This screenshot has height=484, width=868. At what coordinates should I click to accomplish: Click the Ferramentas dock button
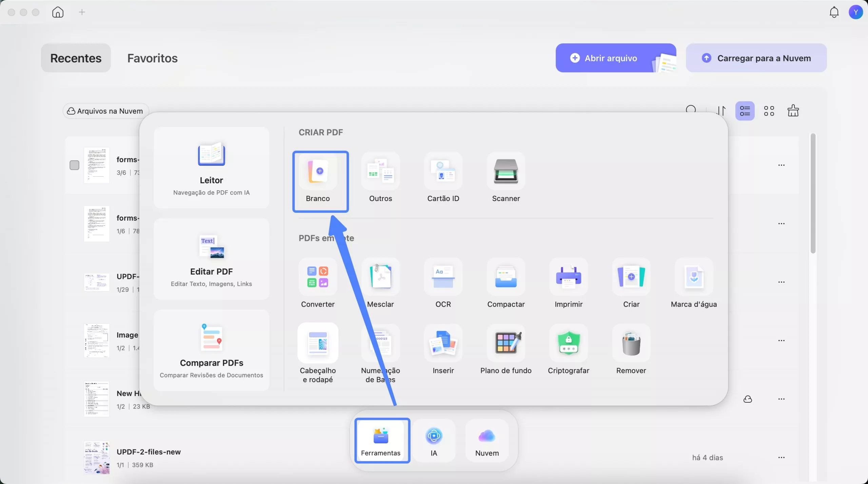(x=382, y=440)
